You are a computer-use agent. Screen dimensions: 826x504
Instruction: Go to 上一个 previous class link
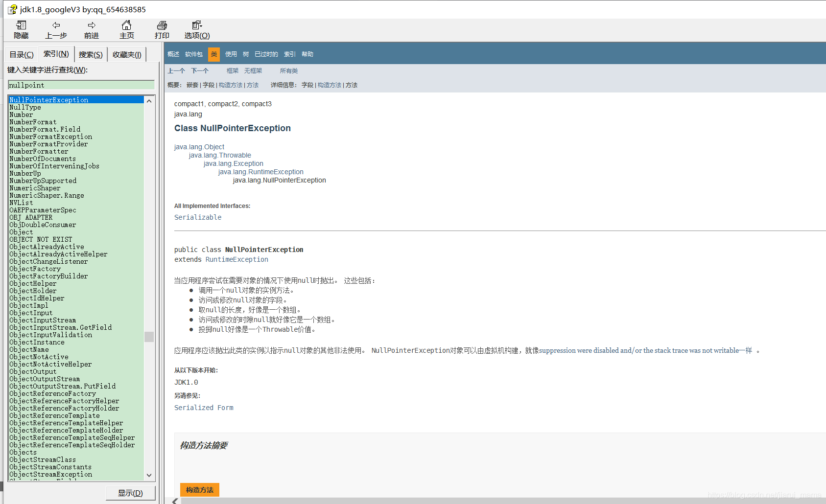tap(176, 71)
